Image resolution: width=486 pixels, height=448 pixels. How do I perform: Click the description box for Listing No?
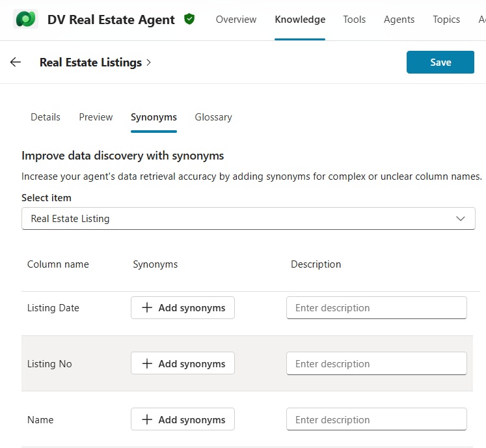point(376,364)
